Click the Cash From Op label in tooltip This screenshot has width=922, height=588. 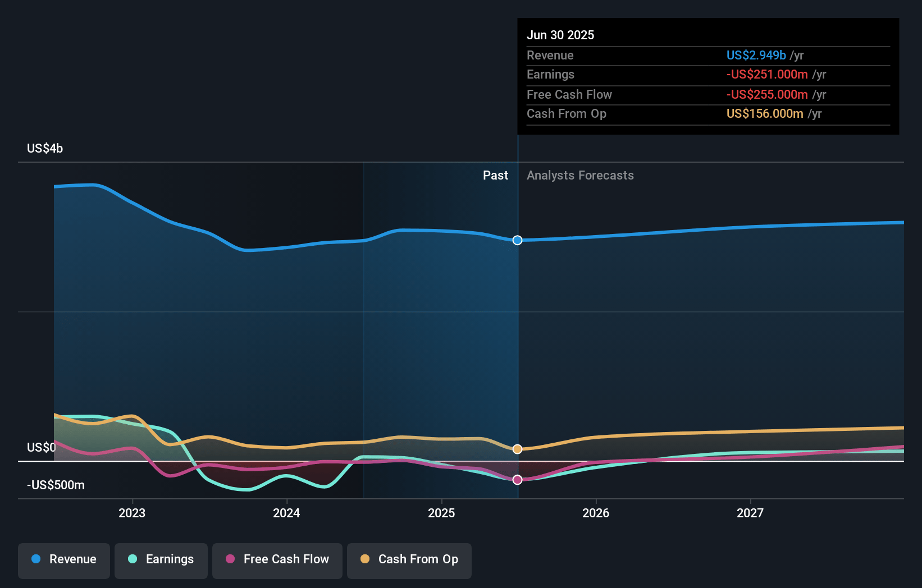pyautogui.click(x=567, y=113)
